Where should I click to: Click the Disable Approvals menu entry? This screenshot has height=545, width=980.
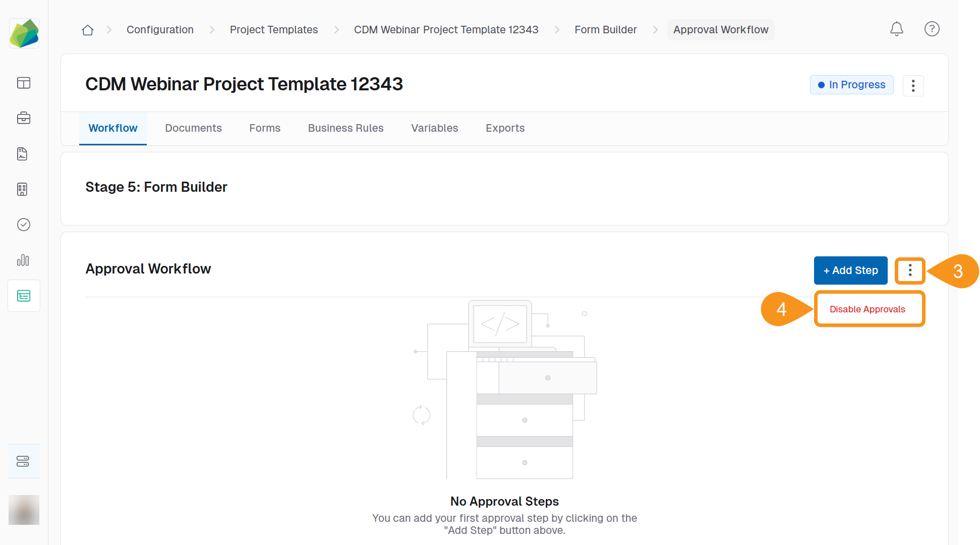pos(868,309)
